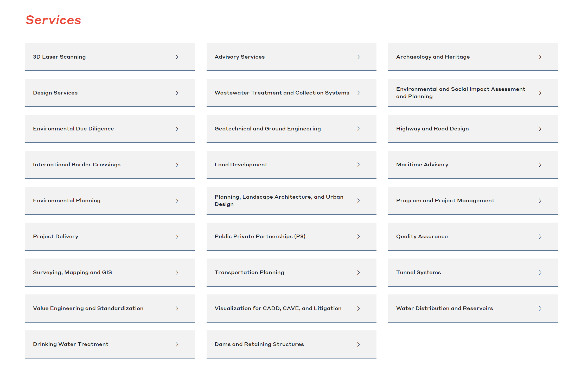Viewport: 588px width, 371px height.
Task: View the Maritime Advisory service
Action: click(x=473, y=165)
